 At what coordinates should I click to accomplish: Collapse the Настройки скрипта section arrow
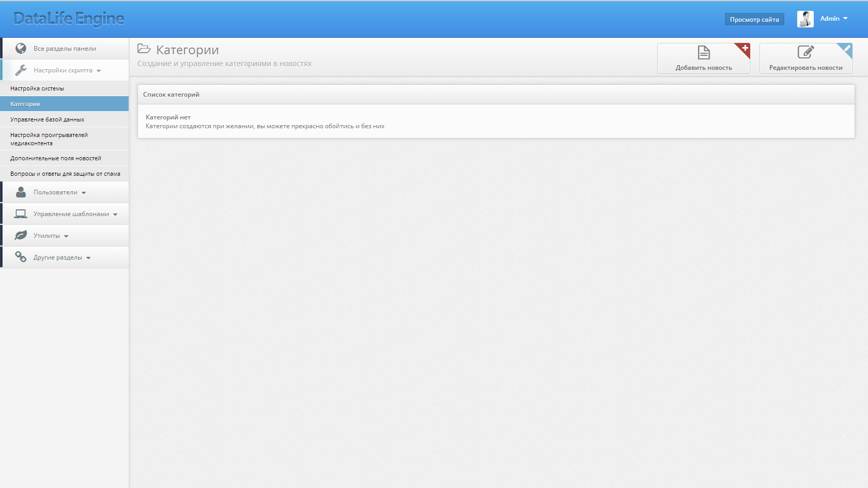point(99,71)
